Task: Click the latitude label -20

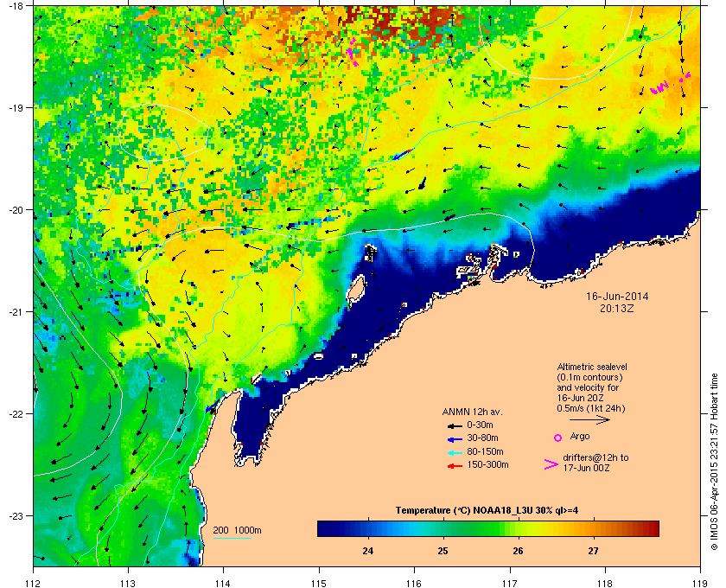Action: click(x=16, y=210)
